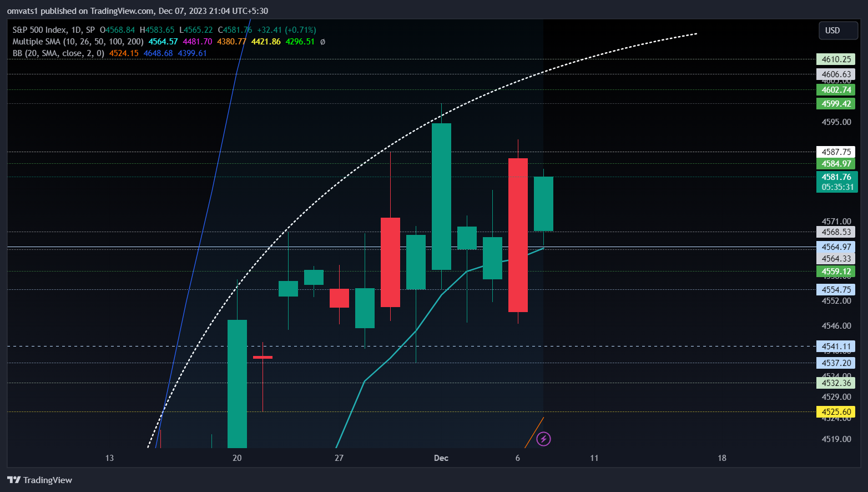868x492 pixels.
Task: Click the 4541.11 price label
Action: [x=836, y=347]
